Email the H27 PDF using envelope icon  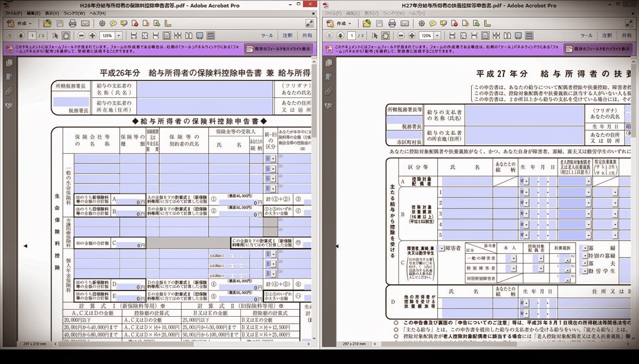pyautogui.click(x=405, y=23)
